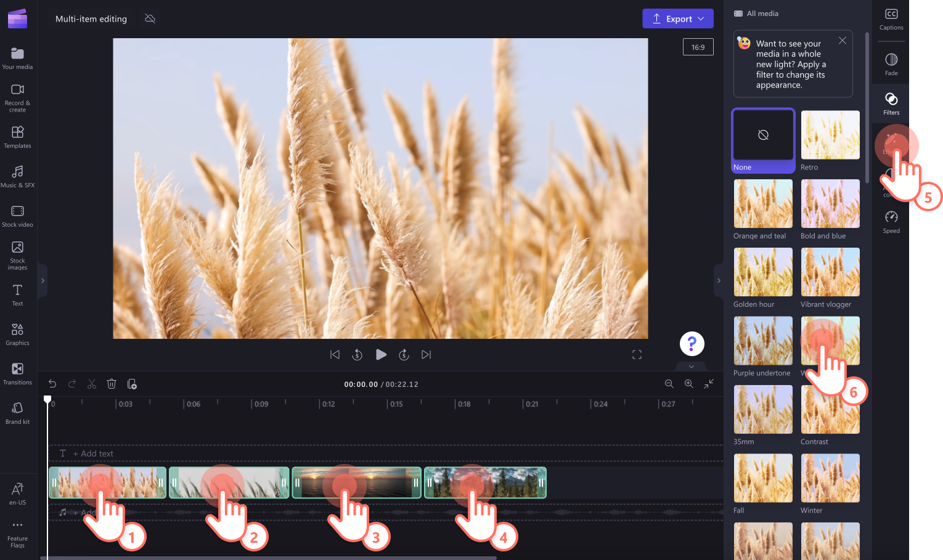Zoom out the timeline

pos(669,384)
